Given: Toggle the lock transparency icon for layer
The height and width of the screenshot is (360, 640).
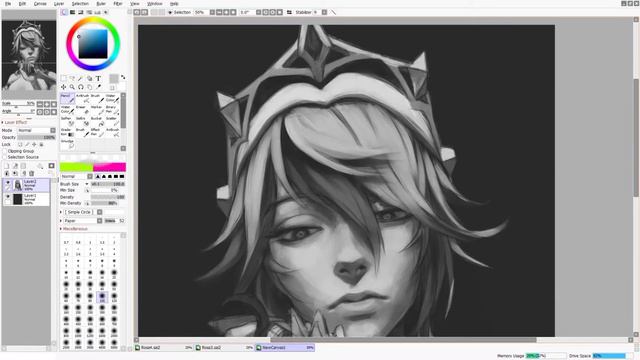Looking at the screenshot, I should tap(20, 144).
